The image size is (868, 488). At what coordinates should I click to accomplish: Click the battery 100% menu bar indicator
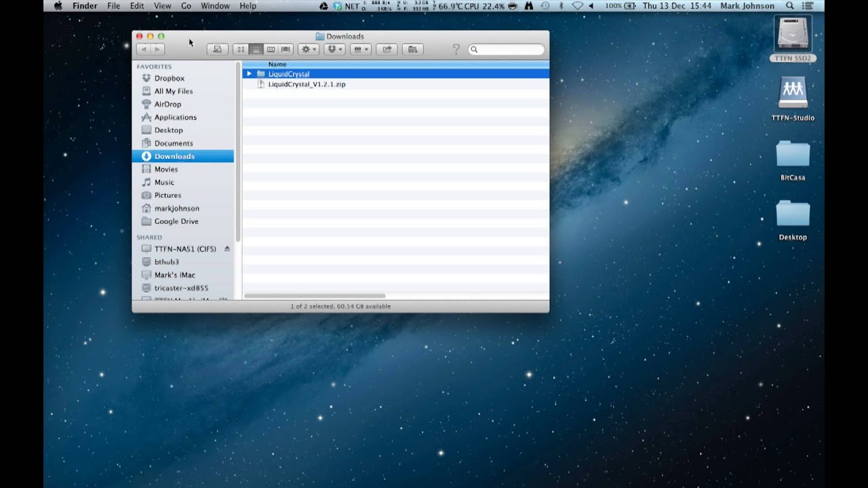620,6
